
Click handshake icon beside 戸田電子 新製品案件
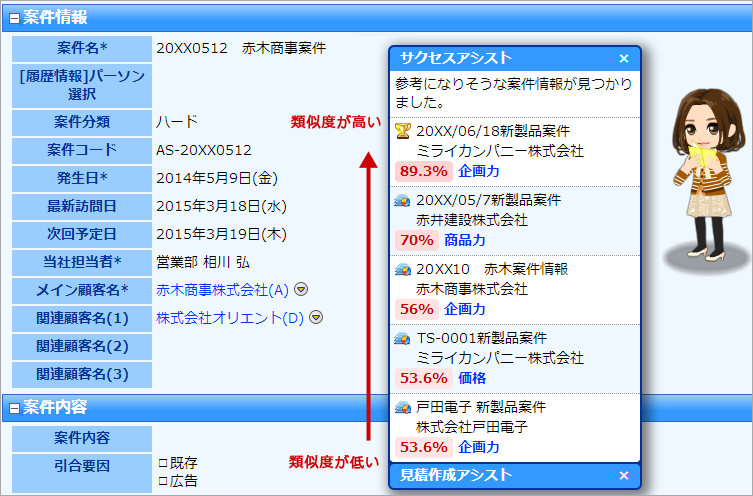pyautogui.click(x=403, y=407)
